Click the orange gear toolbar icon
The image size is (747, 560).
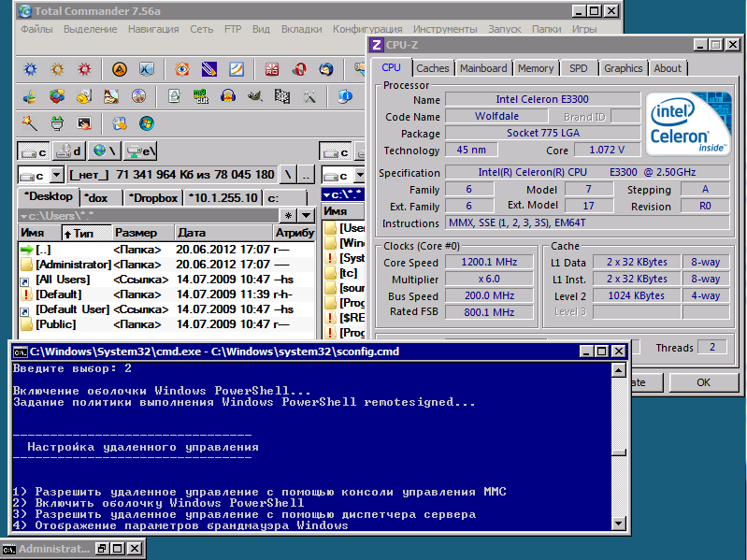[x=58, y=69]
